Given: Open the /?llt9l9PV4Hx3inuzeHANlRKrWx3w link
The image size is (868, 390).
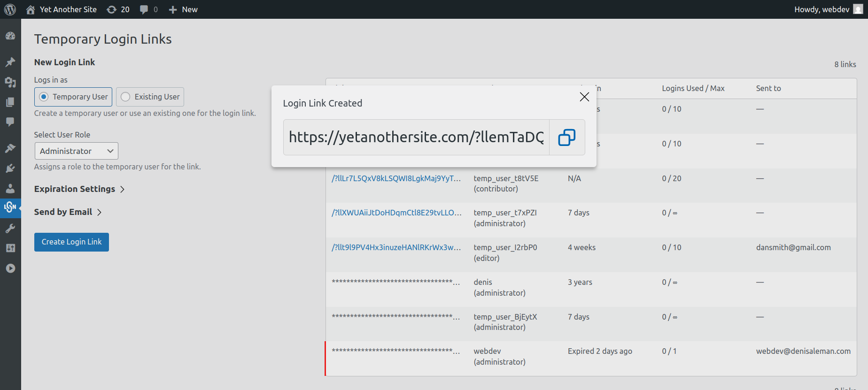Looking at the screenshot, I should tap(396, 247).
